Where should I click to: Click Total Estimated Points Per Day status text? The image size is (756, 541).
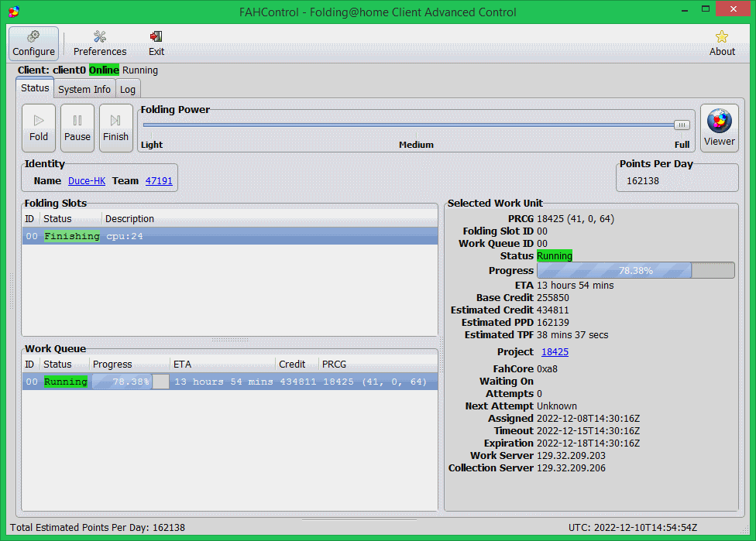[x=98, y=528]
